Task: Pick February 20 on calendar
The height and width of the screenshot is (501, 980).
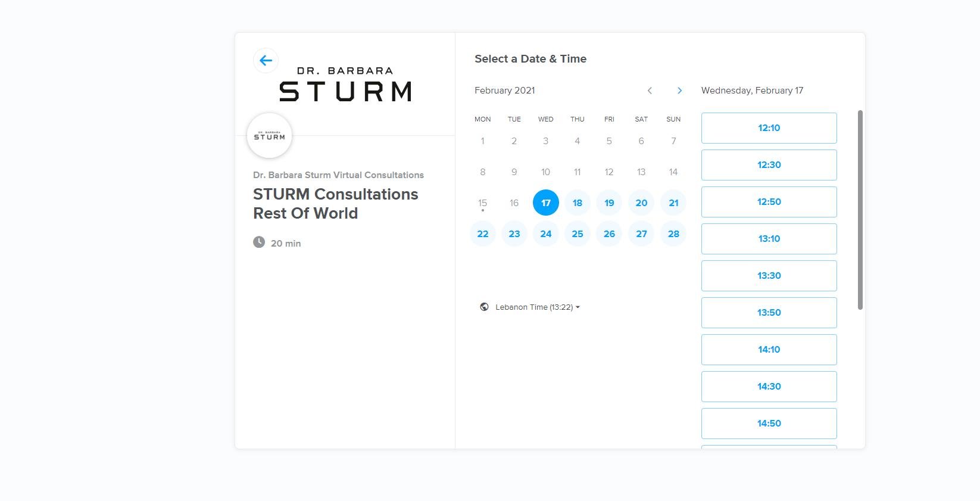Action: [641, 203]
